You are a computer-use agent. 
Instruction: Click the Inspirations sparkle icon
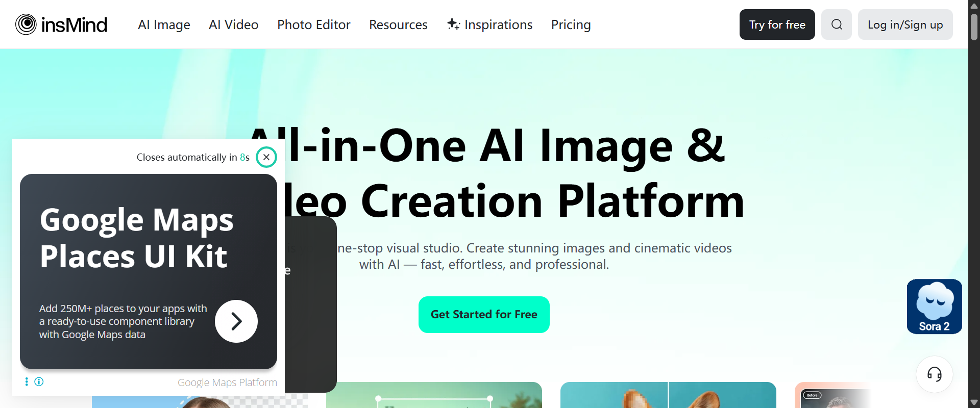pyautogui.click(x=453, y=24)
